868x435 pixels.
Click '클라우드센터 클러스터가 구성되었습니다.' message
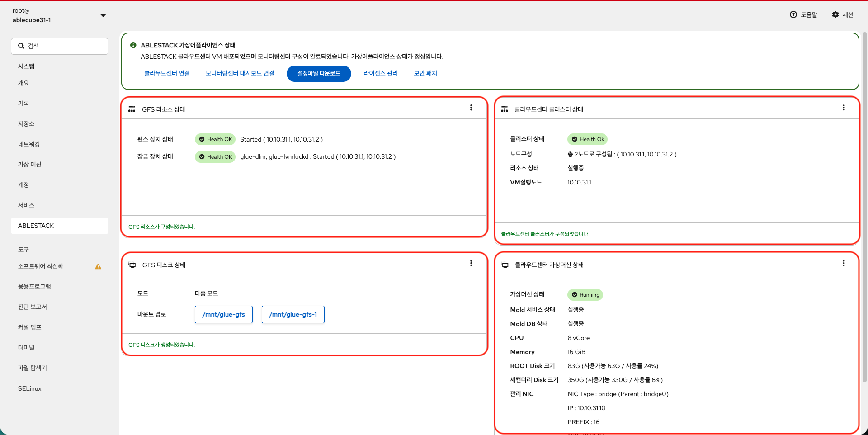point(545,234)
